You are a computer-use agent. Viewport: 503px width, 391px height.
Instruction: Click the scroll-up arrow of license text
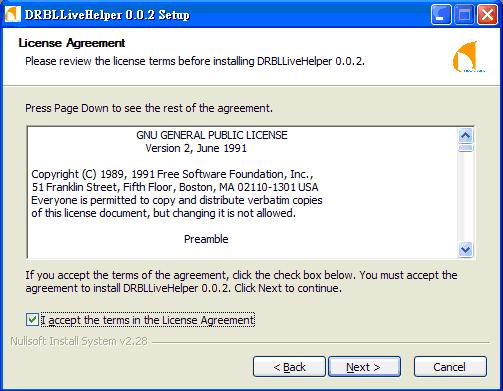[x=465, y=136]
